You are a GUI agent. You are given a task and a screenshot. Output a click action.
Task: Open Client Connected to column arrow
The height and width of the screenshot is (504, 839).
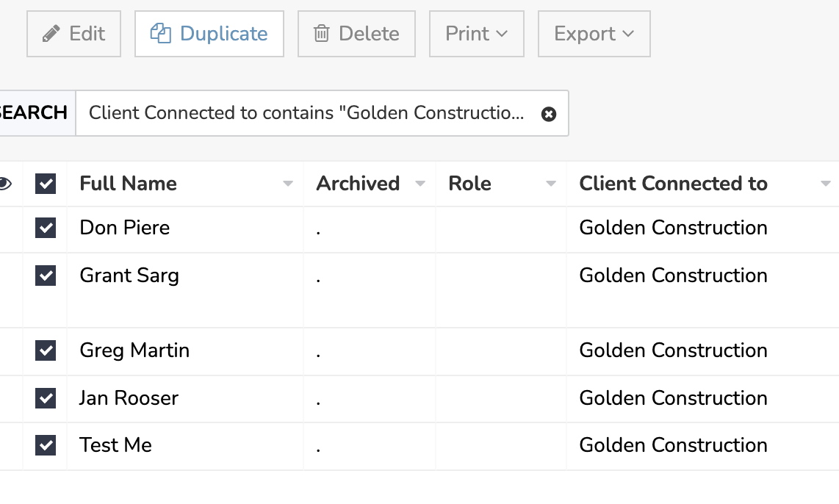(826, 184)
